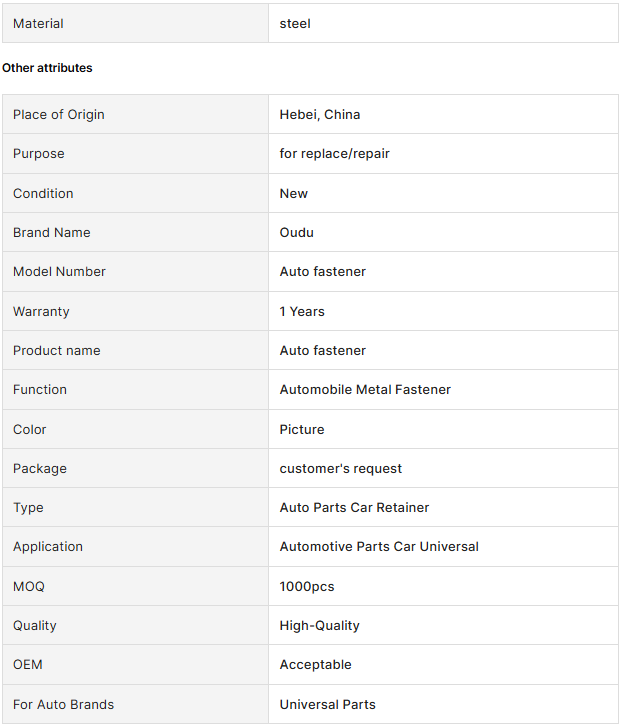
Task: Select the 'Oudu' brand name value
Action: 297,232
